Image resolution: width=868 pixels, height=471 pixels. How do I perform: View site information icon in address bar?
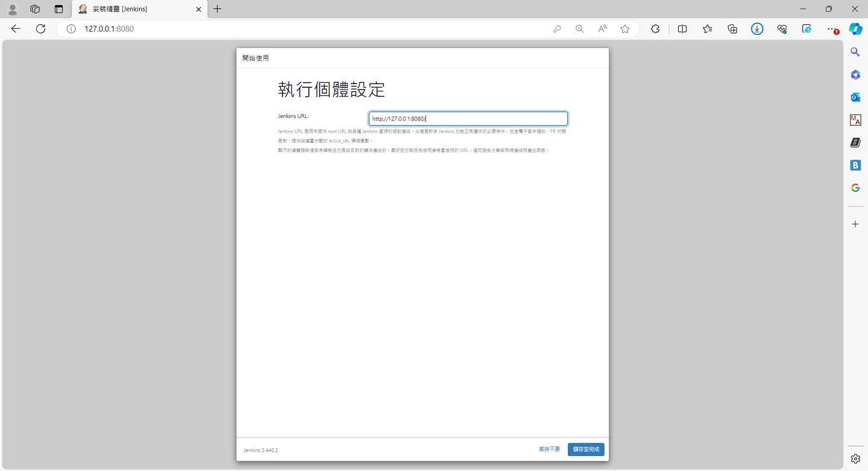tap(71, 28)
